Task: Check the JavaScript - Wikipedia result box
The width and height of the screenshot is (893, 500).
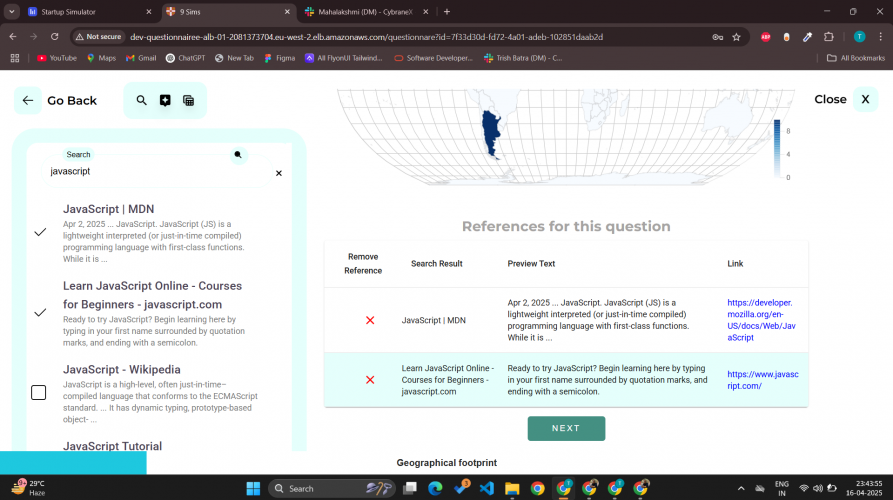Action: click(x=39, y=392)
